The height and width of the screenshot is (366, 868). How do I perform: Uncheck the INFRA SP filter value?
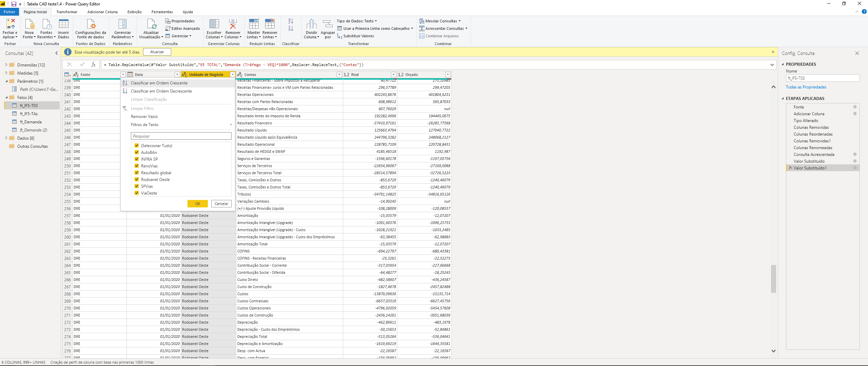coord(137,159)
